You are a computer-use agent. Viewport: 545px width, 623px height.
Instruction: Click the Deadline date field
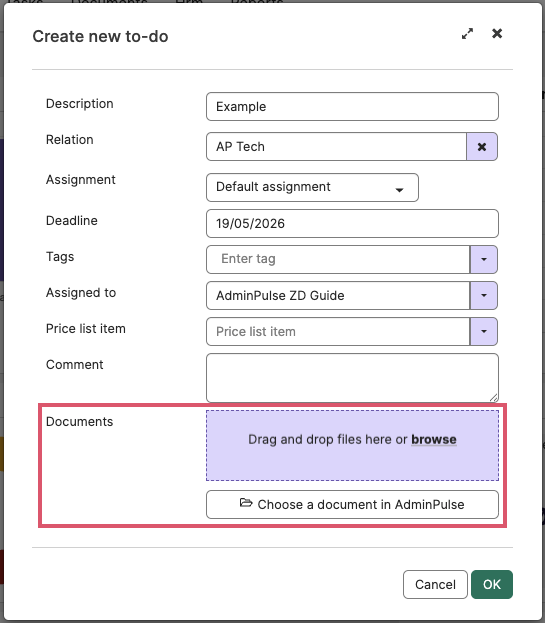(x=352, y=224)
